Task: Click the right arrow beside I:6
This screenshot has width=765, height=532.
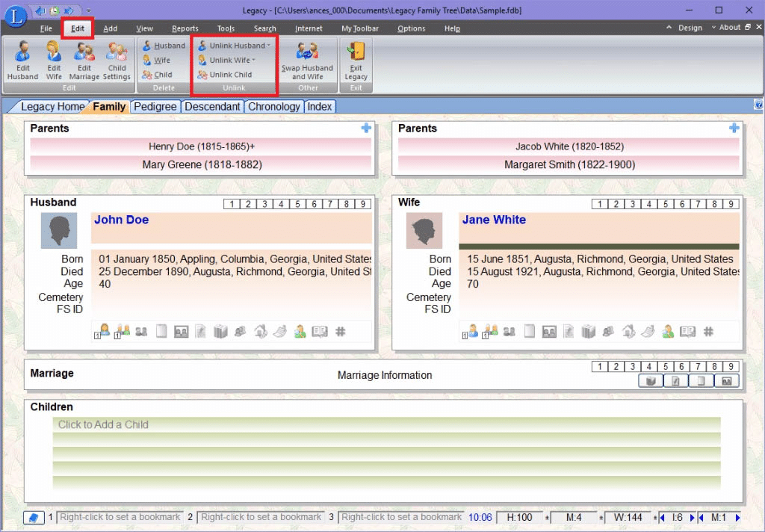Action: (692, 517)
